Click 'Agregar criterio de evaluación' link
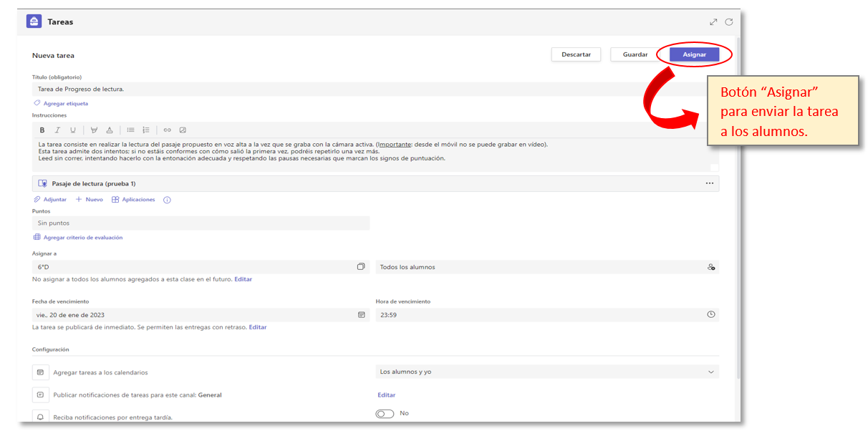The width and height of the screenshot is (868, 431). 82,238
